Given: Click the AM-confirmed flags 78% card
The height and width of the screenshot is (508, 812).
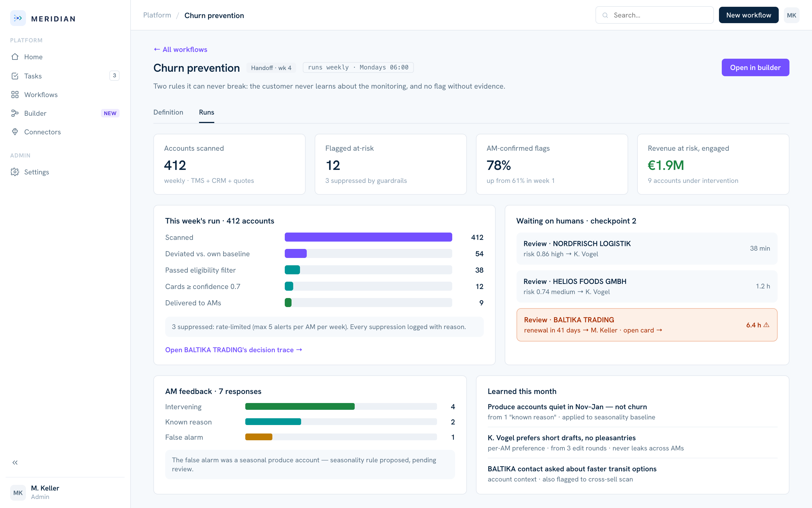Looking at the screenshot, I should click(552, 164).
